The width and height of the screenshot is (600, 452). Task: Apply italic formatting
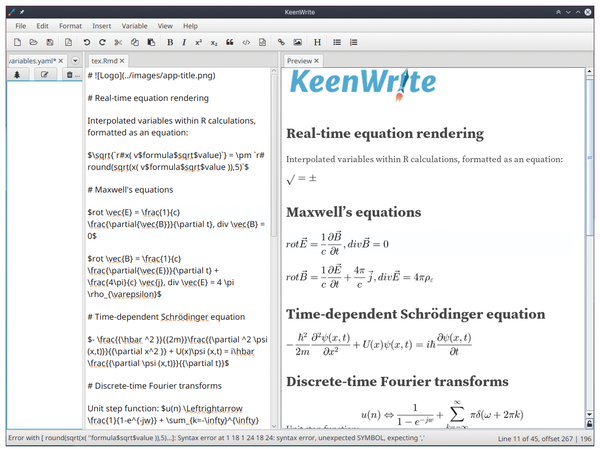[x=184, y=42]
